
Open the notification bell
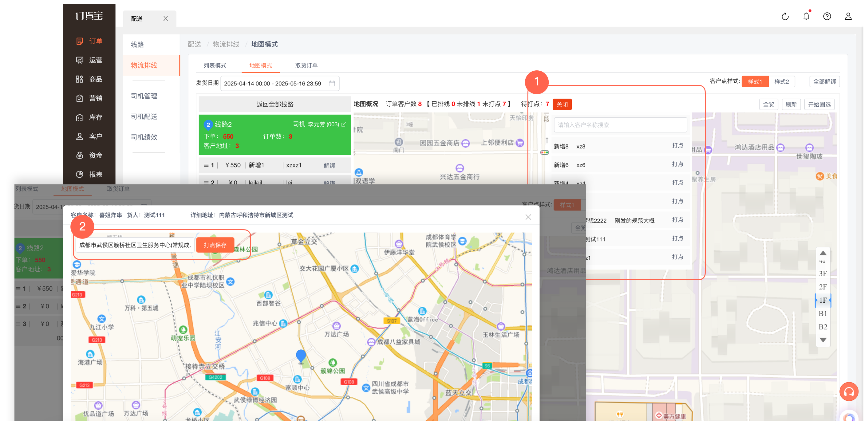[x=806, y=16]
